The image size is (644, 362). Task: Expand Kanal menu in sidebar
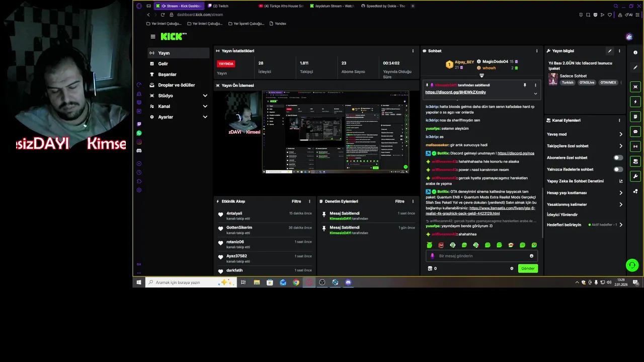pos(205,106)
